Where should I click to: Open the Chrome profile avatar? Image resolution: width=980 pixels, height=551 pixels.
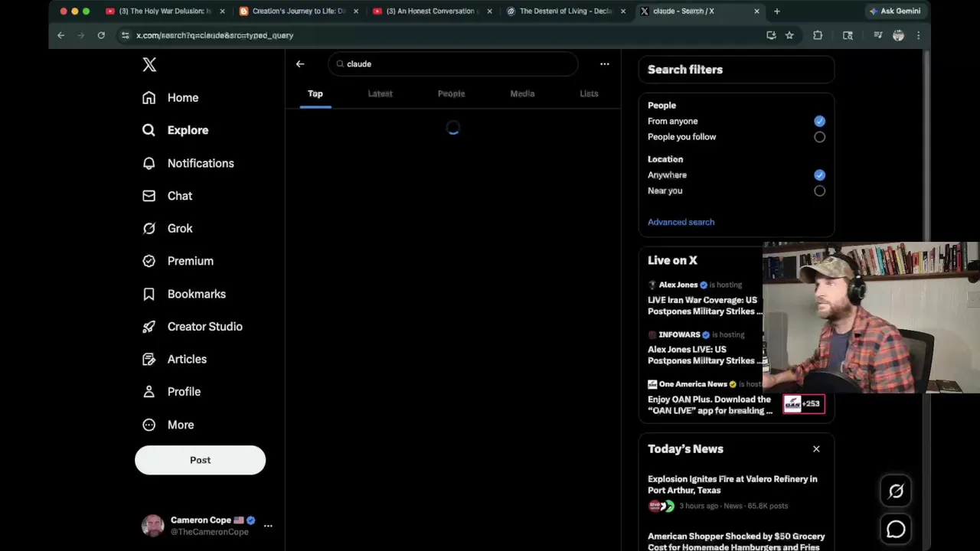coord(898,35)
